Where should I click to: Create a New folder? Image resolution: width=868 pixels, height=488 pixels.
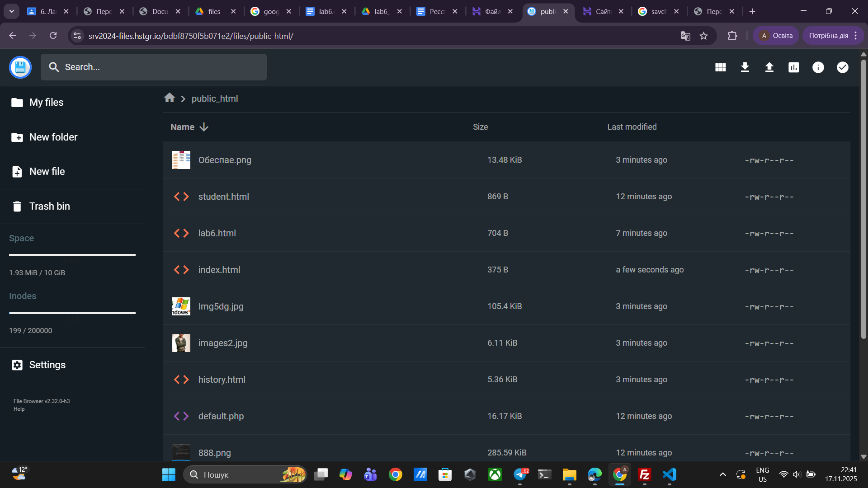53,137
